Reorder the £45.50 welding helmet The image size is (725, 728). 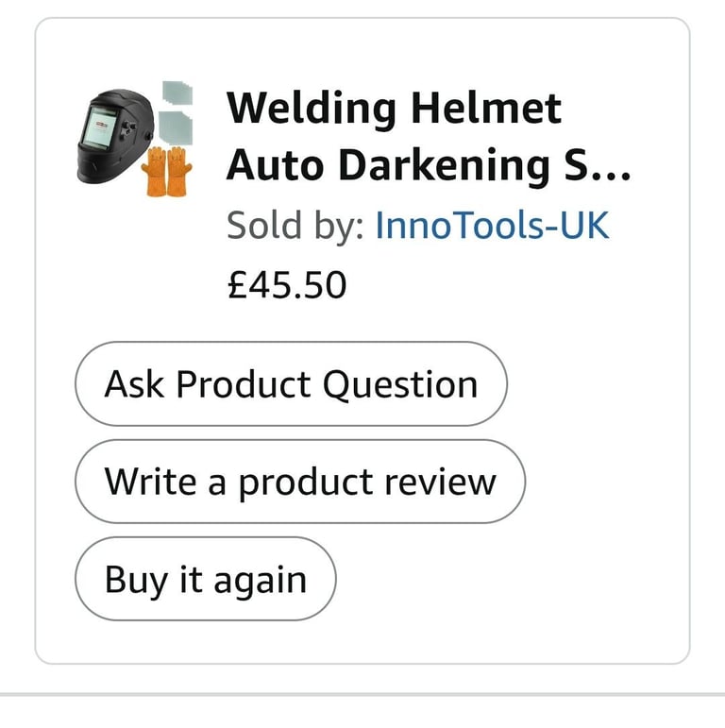tap(206, 579)
